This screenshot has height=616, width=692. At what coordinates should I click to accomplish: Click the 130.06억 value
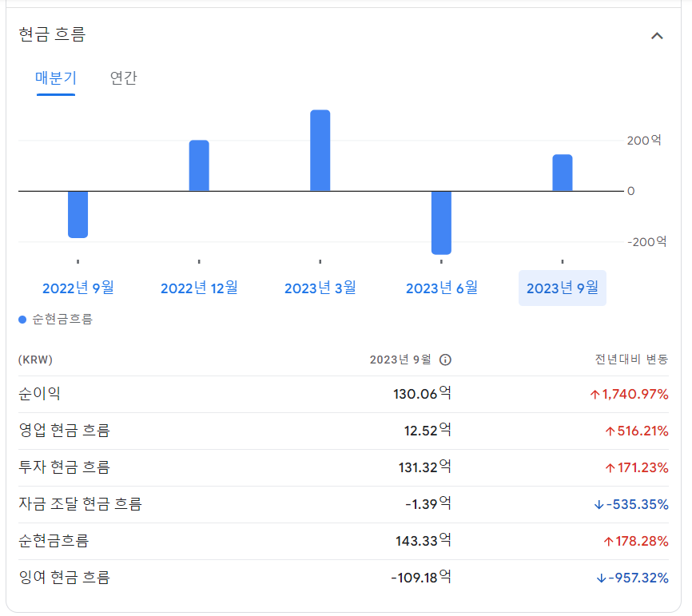click(422, 393)
